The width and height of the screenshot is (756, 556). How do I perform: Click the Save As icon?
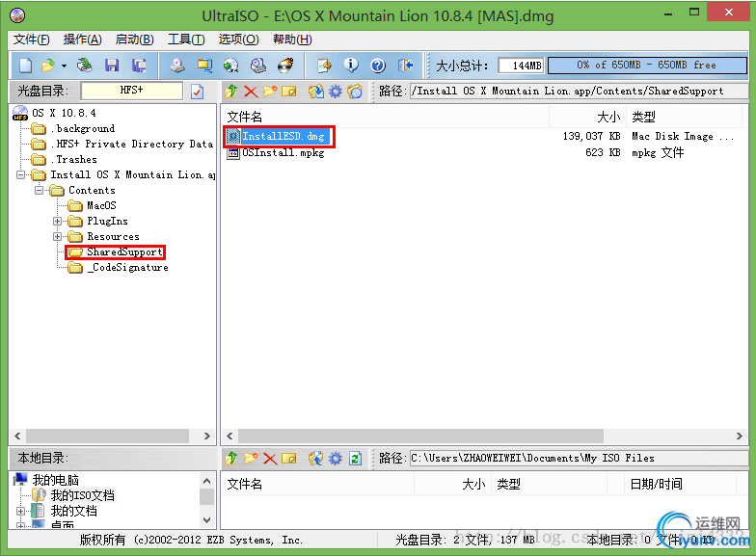(139, 66)
